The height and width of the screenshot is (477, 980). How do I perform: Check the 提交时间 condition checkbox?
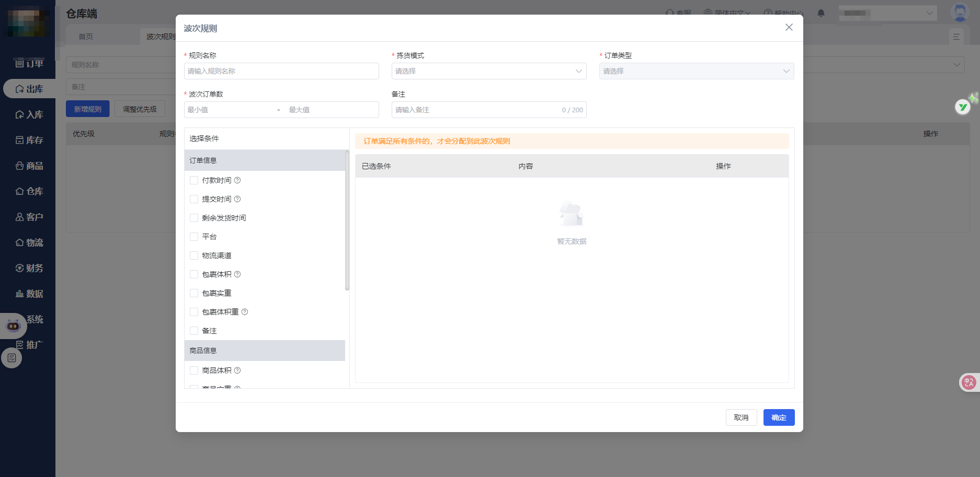194,199
